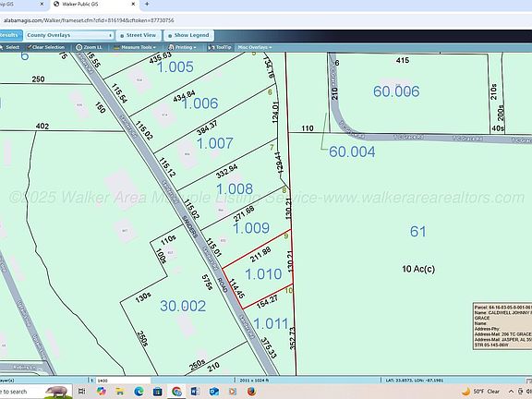This screenshot has width=532, height=399.
Task: Click parcel label 1.005
Action: 175,66
